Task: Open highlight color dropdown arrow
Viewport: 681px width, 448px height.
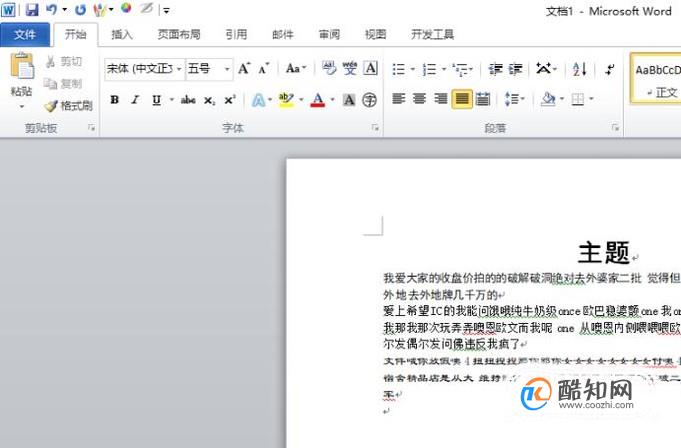Action: [x=301, y=100]
